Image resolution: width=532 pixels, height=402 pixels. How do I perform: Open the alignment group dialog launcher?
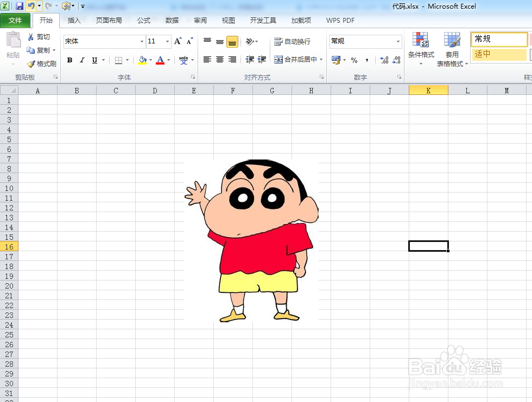click(321, 77)
